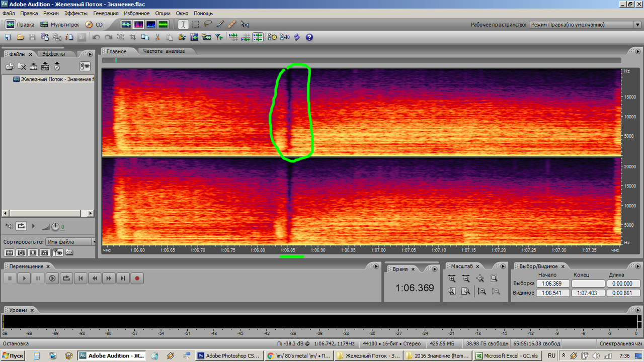Open the Генерация menu
This screenshot has width=644, height=362.
coord(106,13)
